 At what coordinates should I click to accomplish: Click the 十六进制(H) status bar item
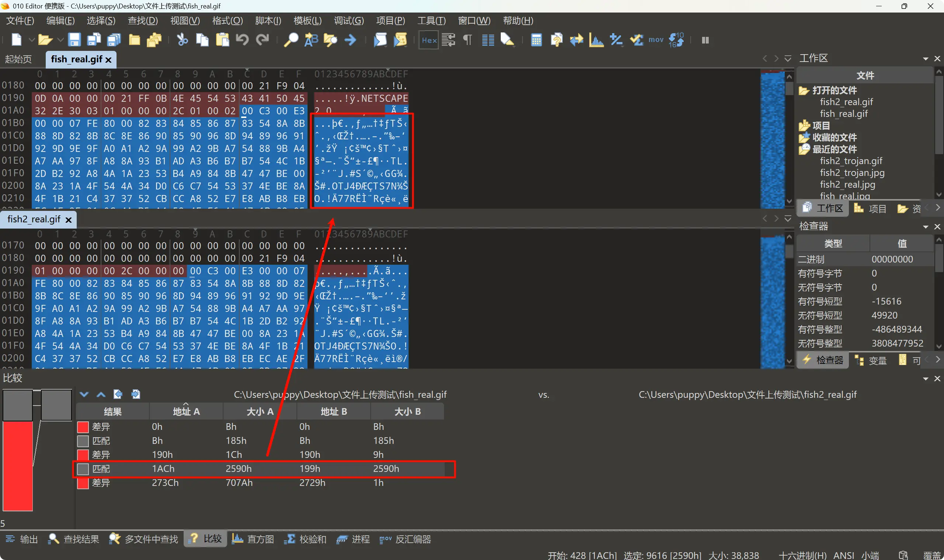coord(802,555)
